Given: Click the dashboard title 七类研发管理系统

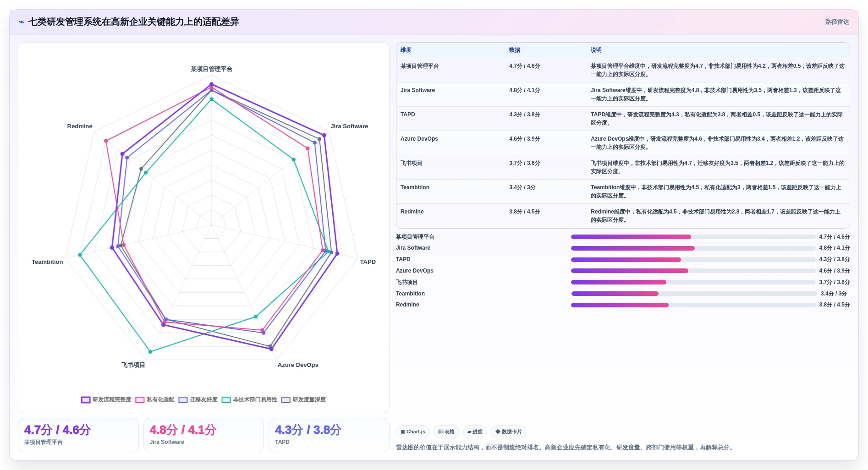Looking at the screenshot, I should 134,22.
